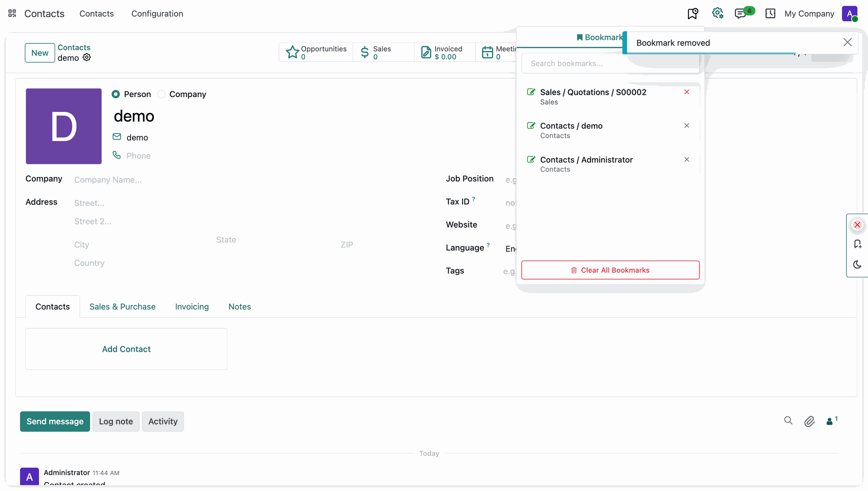Screen dimensions: 868x491
Task: Open the attachments paperclip icon
Action: pos(809,421)
